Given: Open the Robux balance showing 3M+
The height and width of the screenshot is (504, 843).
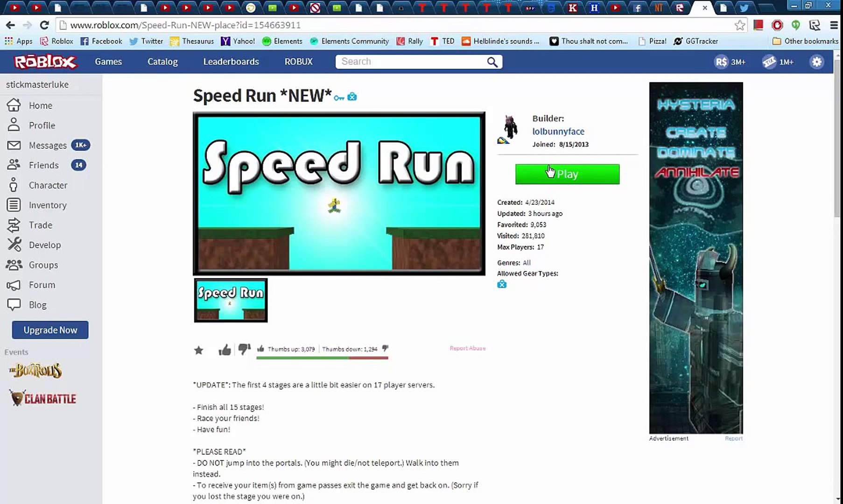Looking at the screenshot, I should [x=730, y=62].
